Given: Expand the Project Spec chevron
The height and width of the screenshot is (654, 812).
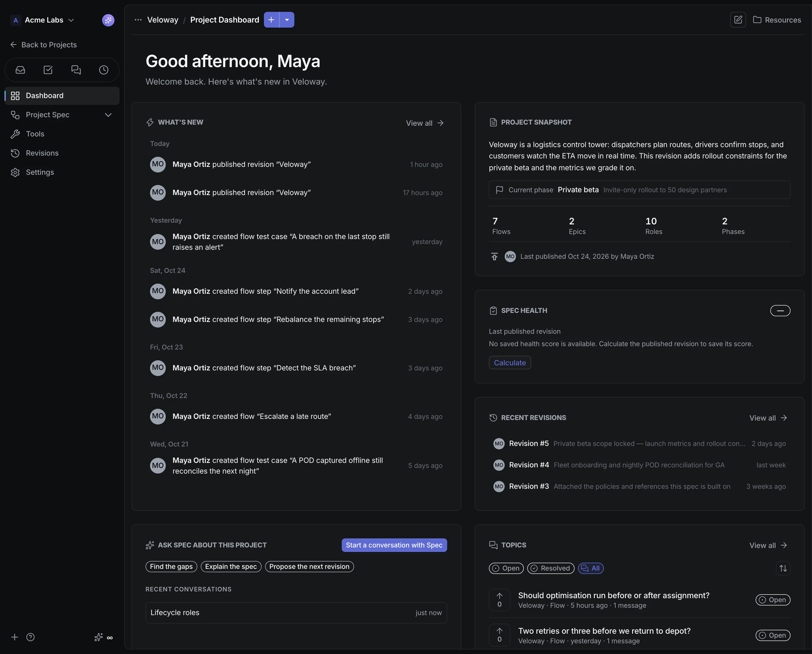Looking at the screenshot, I should click(108, 115).
